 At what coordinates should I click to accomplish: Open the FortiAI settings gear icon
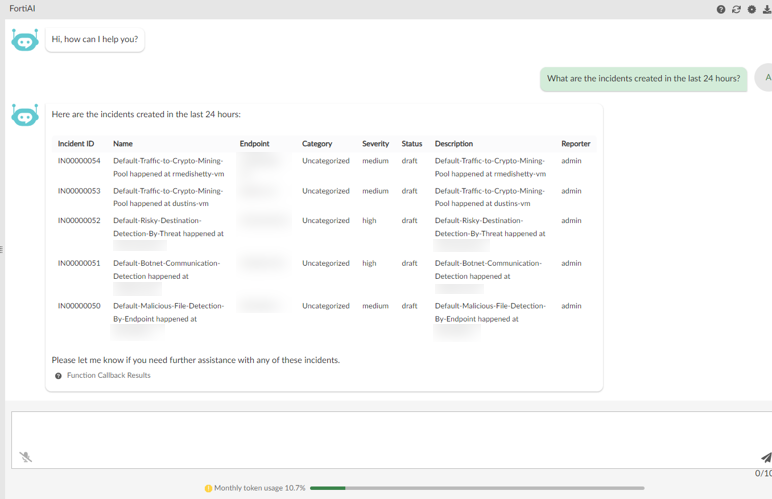coord(752,9)
